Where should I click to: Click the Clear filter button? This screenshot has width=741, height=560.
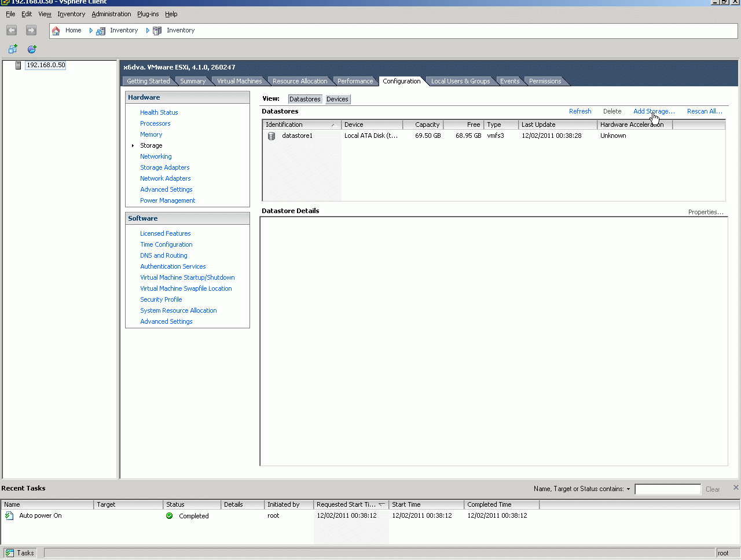[713, 489]
